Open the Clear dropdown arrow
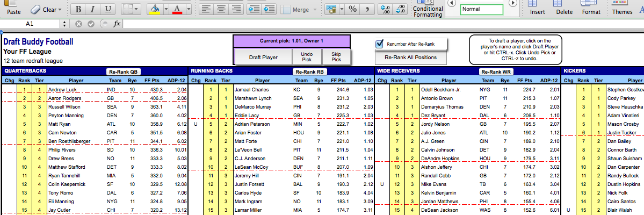This screenshot has width=644, height=215. click(60, 10)
